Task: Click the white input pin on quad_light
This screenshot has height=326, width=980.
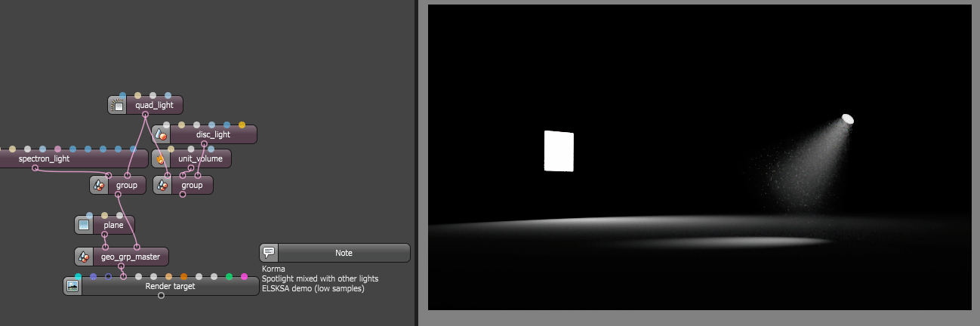Action: pyautogui.click(x=153, y=95)
